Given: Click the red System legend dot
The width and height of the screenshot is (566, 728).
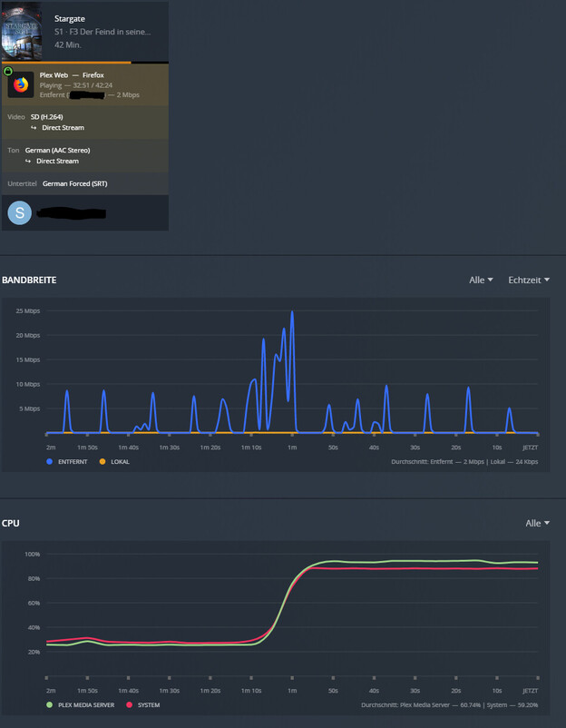Looking at the screenshot, I should 129,704.
